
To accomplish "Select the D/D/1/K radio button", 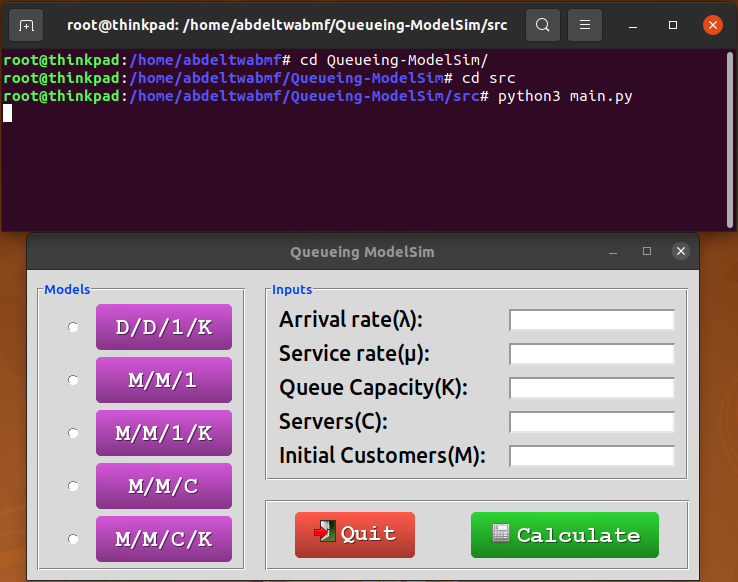I will [x=73, y=327].
